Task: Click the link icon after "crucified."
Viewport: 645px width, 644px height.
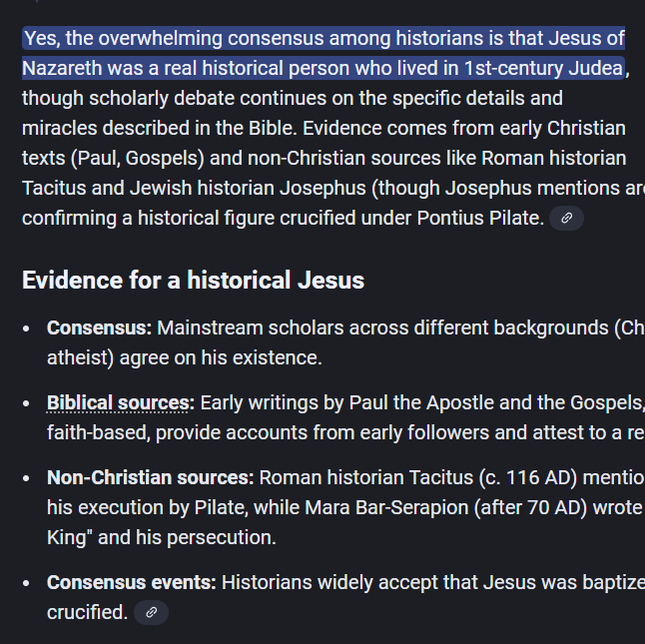Action: [x=151, y=612]
